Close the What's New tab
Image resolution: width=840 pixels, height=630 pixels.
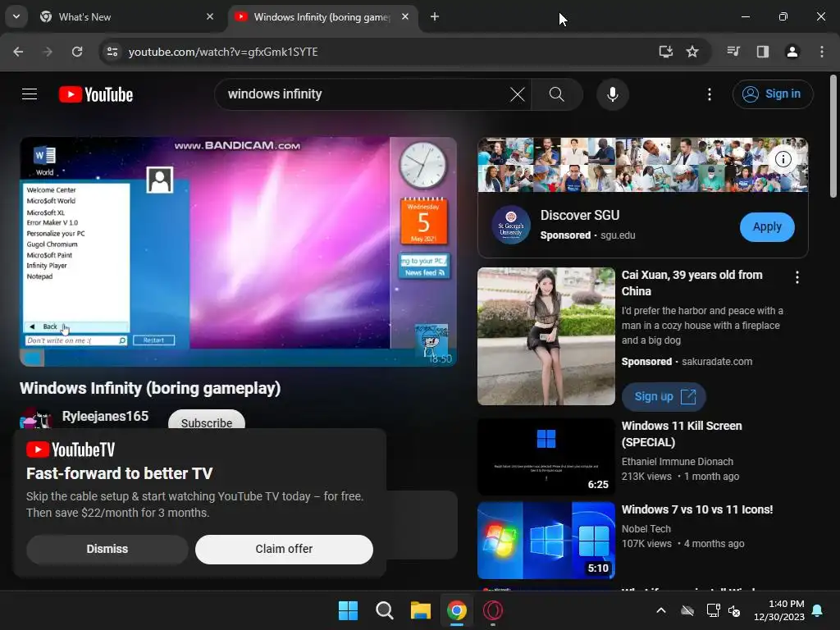(210, 17)
